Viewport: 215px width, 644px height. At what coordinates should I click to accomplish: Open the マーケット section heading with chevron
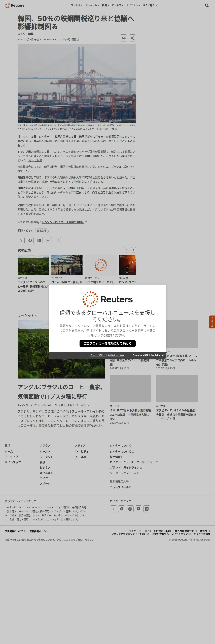[27, 316]
